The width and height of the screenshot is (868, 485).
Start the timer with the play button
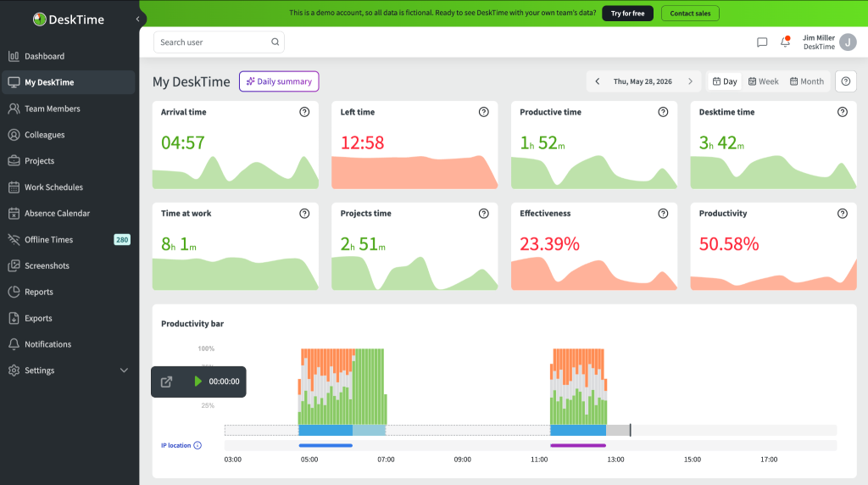[198, 382]
